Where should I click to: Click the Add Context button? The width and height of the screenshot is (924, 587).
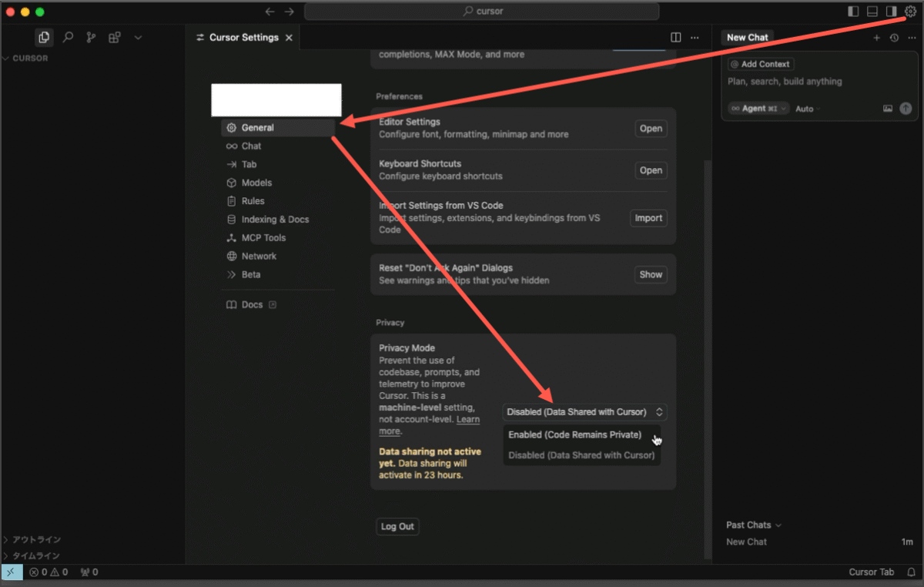click(761, 65)
